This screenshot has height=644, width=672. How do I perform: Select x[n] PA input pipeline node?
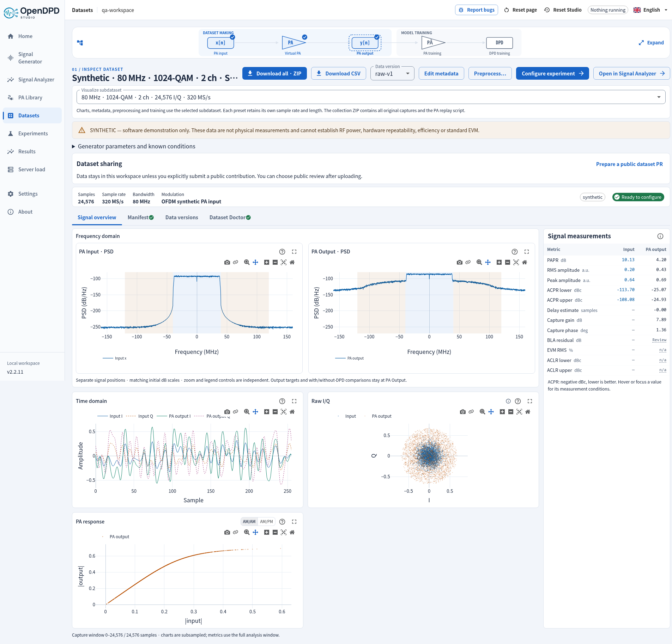[x=221, y=43]
